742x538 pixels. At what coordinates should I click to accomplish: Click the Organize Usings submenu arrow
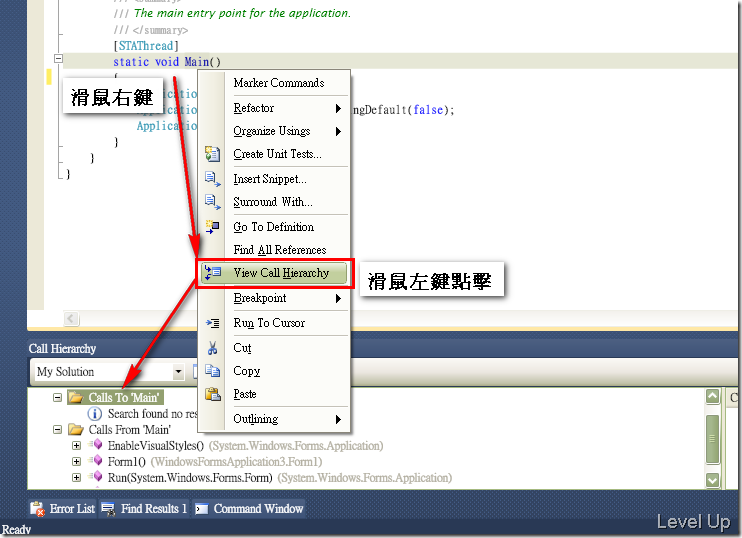pos(338,131)
